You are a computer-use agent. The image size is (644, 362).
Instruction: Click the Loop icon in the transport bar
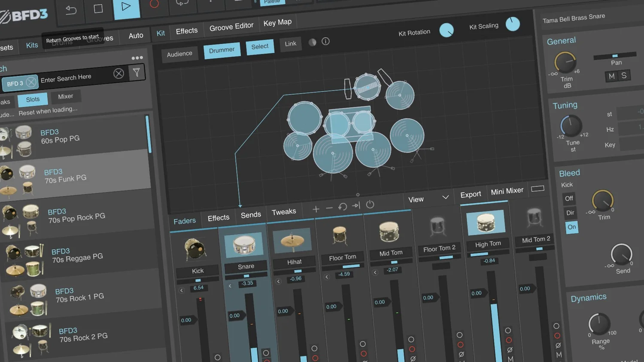(182, 3)
